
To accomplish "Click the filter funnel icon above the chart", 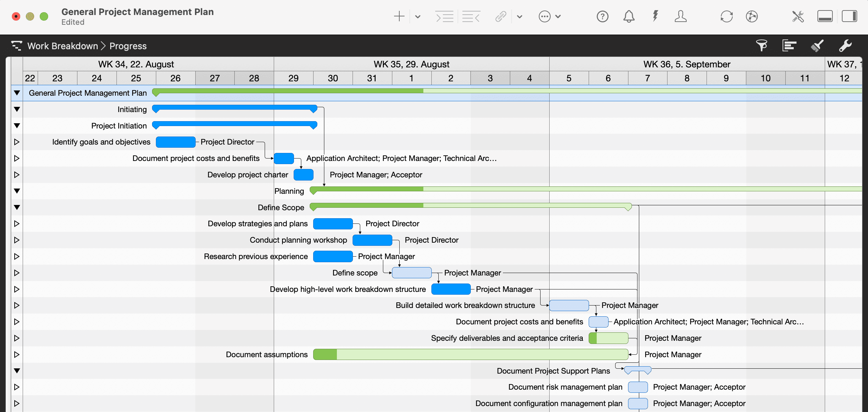I will tap(762, 46).
